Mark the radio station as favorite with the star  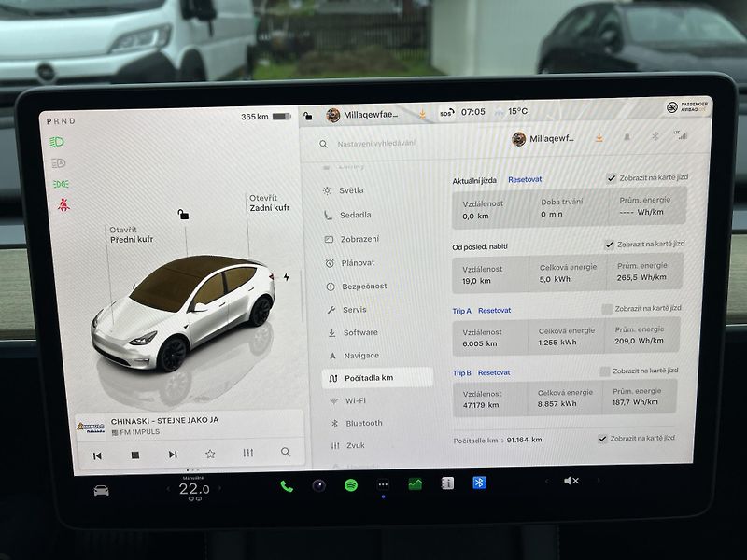point(210,454)
